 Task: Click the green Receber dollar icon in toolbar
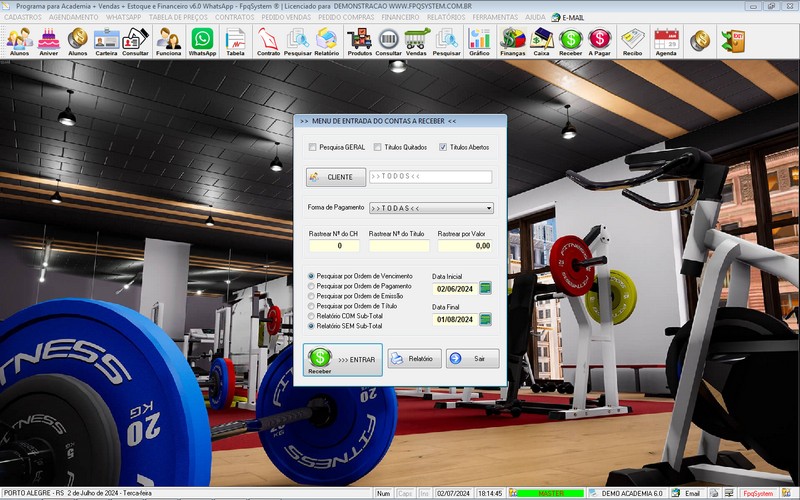pyautogui.click(x=570, y=42)
